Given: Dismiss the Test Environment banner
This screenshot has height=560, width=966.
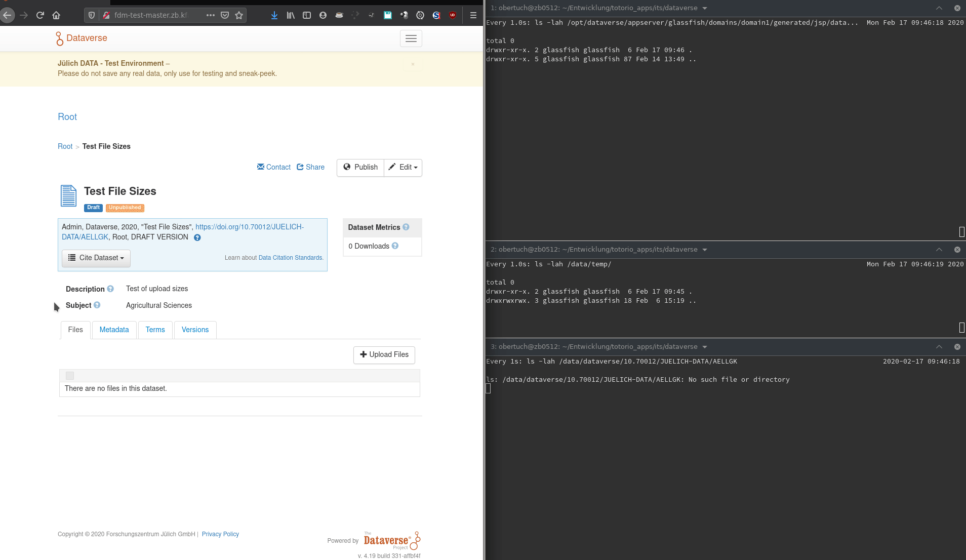Looking at the screenshot, I should click(413, 64).
